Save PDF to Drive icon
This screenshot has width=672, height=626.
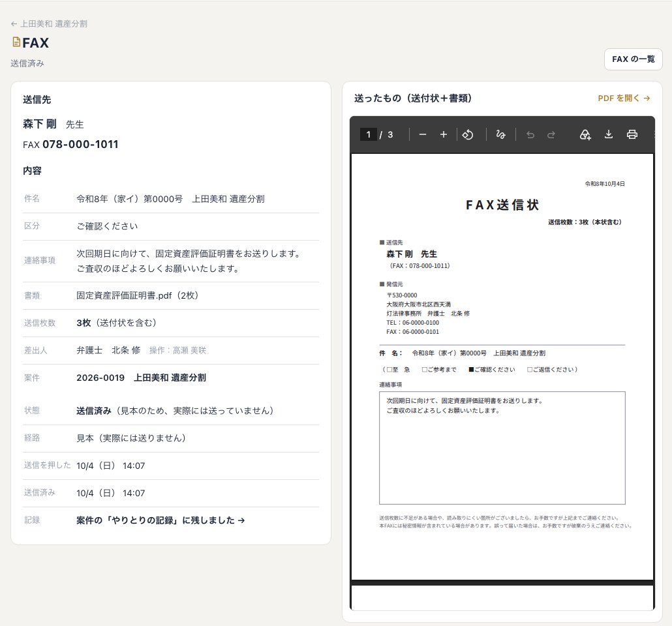(585, 134)
